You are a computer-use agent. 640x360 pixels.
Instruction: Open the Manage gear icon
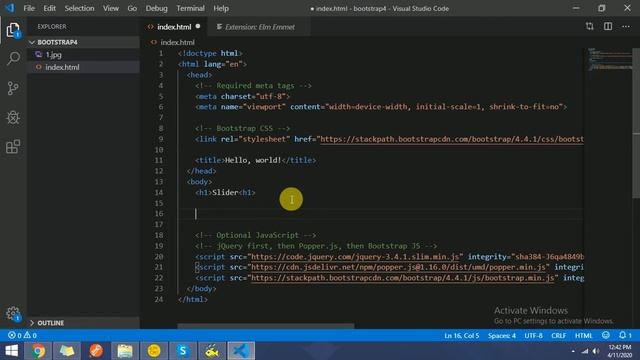[13, 313]
